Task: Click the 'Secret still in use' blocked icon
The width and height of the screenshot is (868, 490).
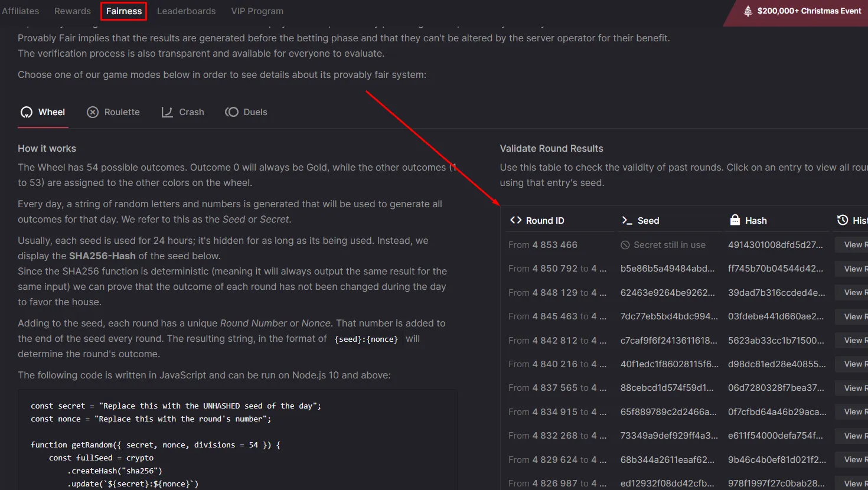Action: click(625, 245)
